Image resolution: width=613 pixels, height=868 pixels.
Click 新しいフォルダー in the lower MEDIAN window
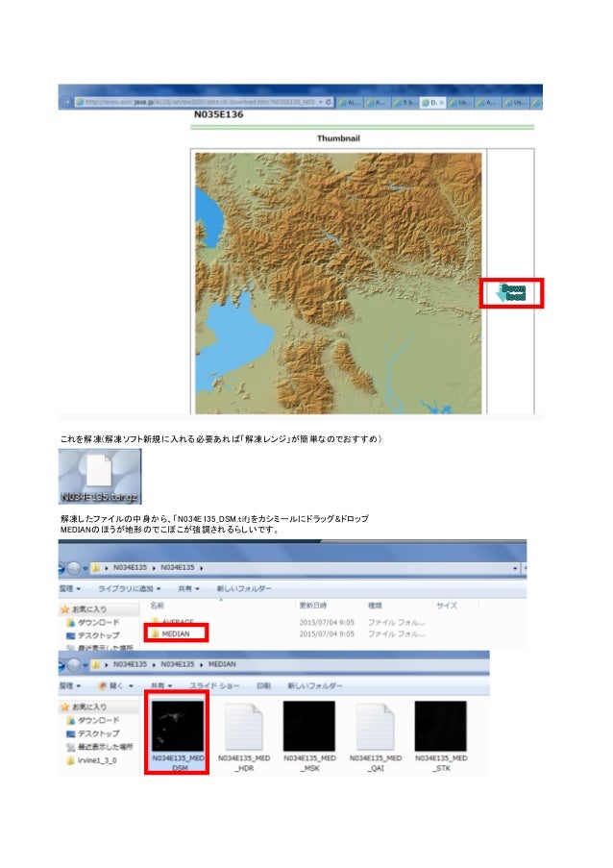point(315,686)
